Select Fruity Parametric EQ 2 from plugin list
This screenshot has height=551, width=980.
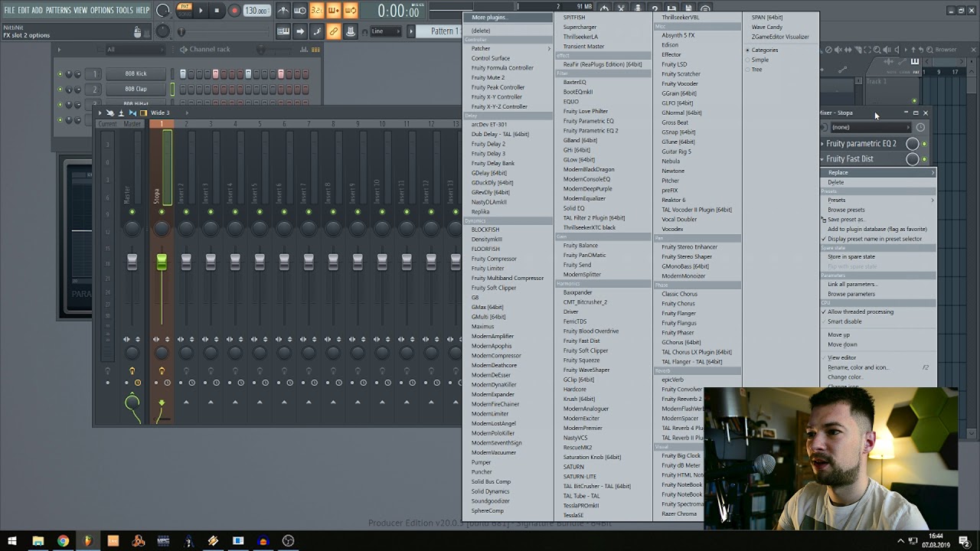(x=590, y=131)
